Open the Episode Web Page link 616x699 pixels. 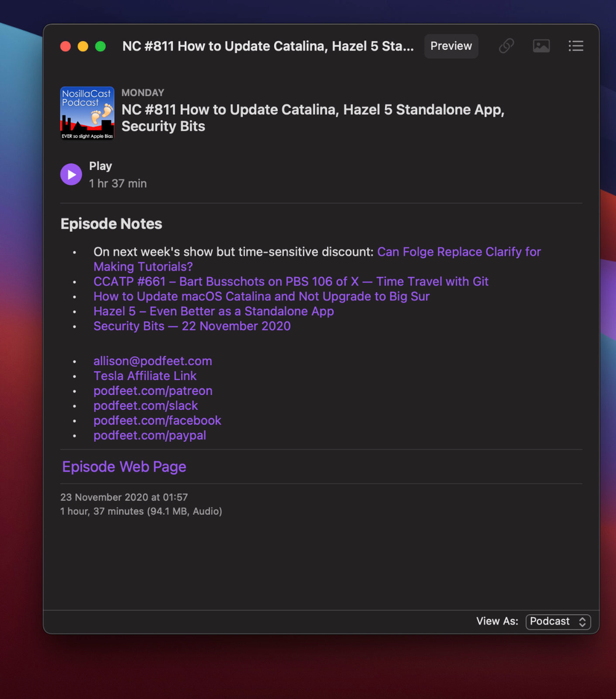pyautogui.click(x=124, y=467)
